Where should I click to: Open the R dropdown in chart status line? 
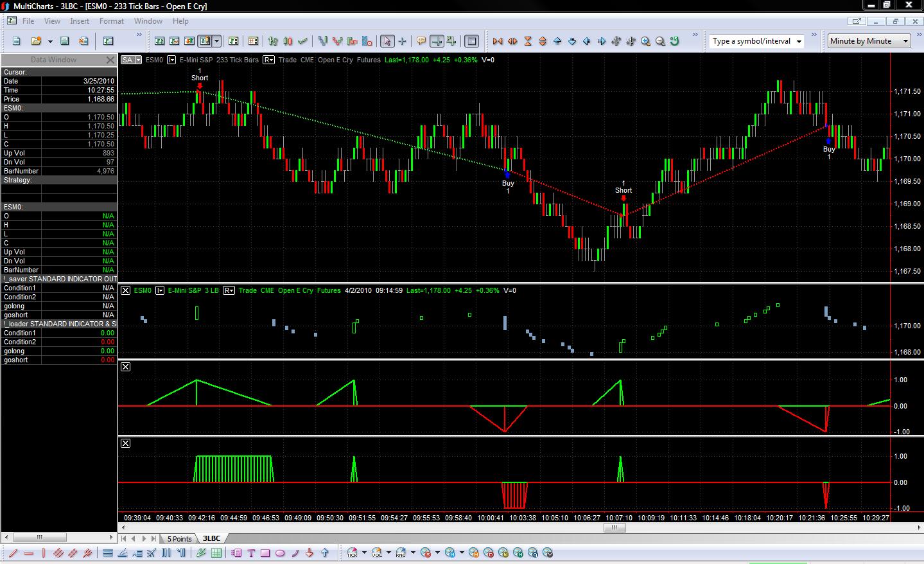pyautogui.click(x=268, y=60)
